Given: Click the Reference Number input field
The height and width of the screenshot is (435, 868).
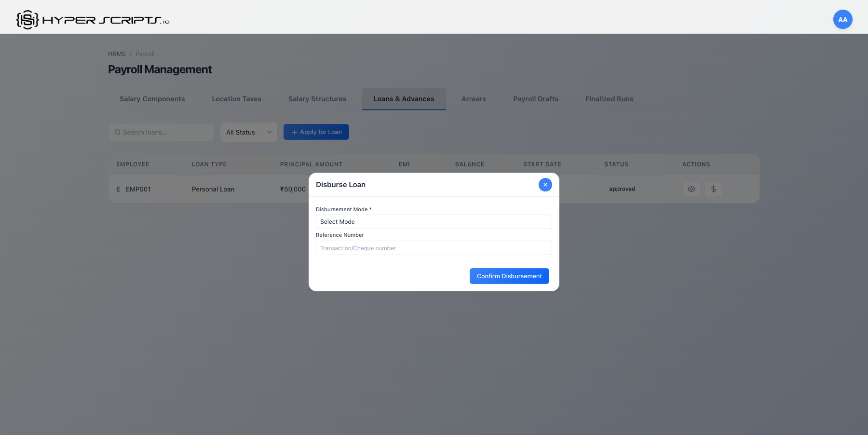Looking at the screenshot, I should [x=434, y=248].
